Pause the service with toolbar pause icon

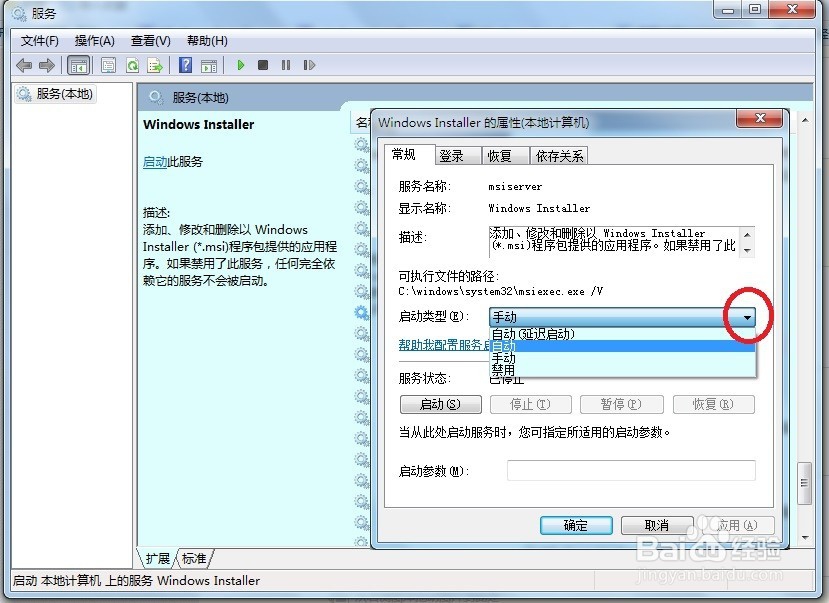tap(286, 65)
